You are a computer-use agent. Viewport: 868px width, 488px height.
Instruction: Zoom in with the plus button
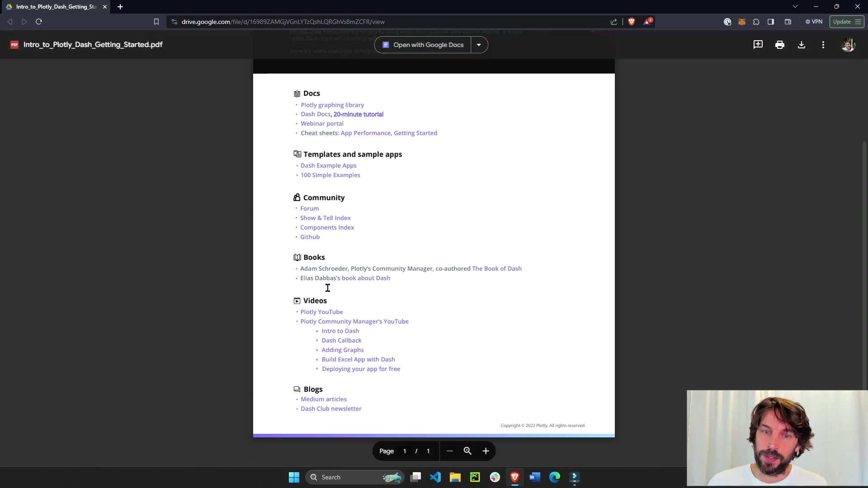click(x=486, y=451)
